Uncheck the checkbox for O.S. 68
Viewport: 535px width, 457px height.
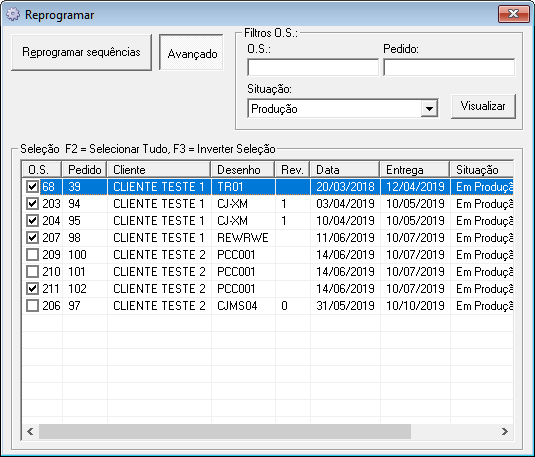[32, 187]
